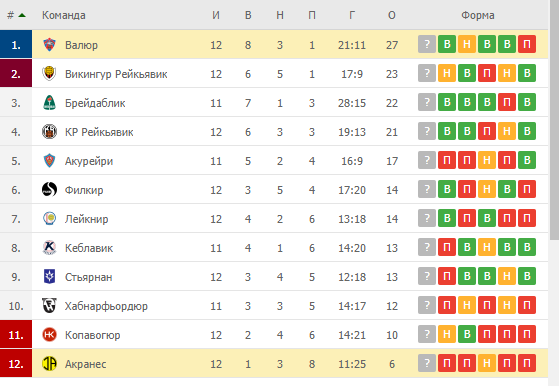Click the Акранес yellow IA logo
The image size is (559, 386).
tap(49, 364)
